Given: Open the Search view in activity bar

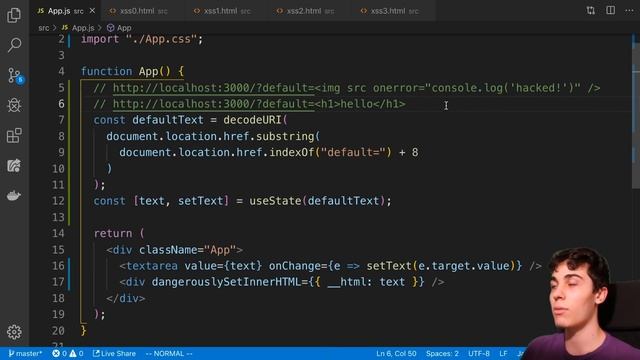Looking at the screenshot, I should point(14,45).
